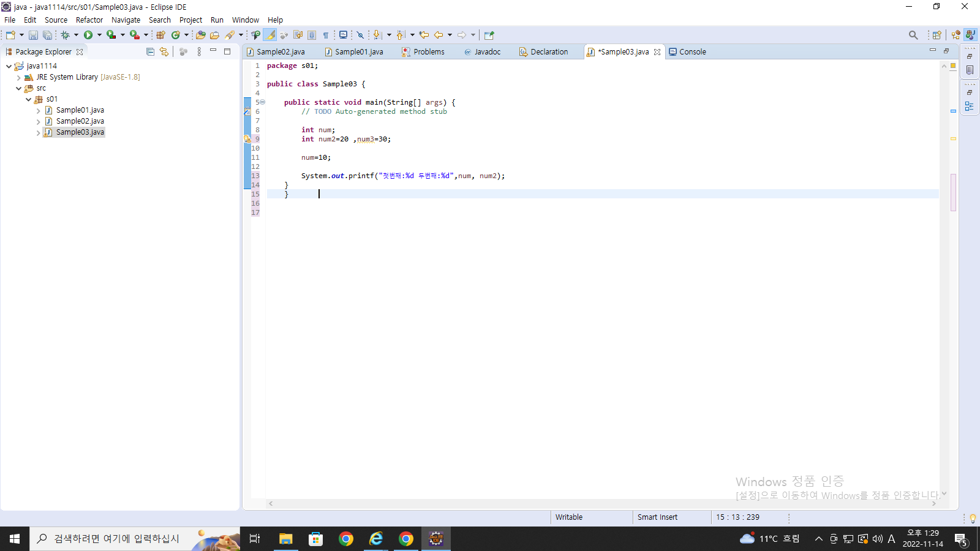Go to Last Edit Location icon
The height and width of the screenshot is (551, 980).
tap(424, 35)
